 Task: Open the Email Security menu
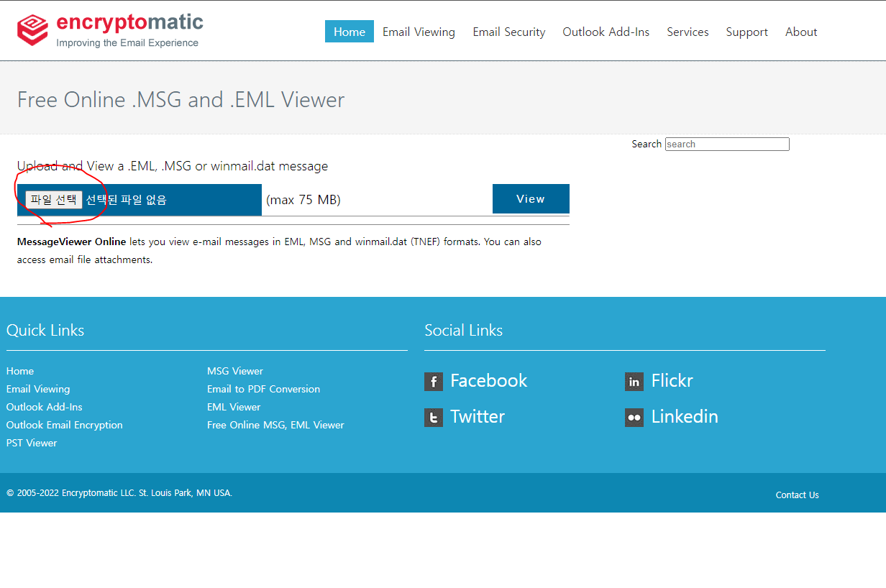pos(509,32)
